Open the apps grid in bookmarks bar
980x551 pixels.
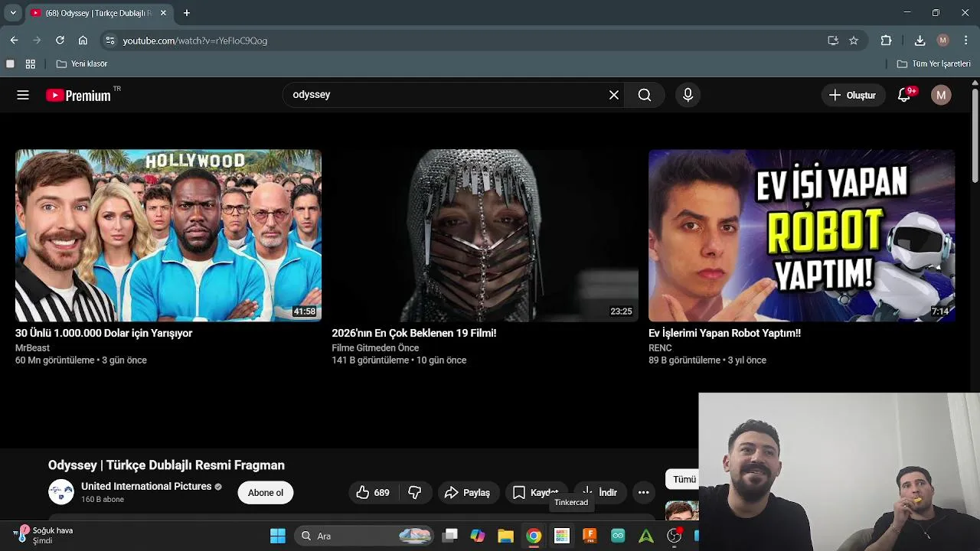coord(31,64)
